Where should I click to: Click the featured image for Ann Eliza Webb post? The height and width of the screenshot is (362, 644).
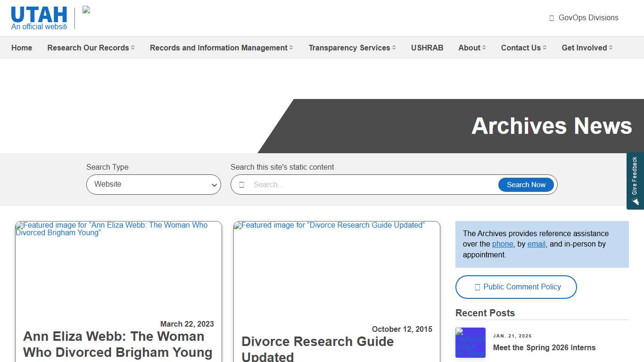pyautogui.click(x=118, y=269)
